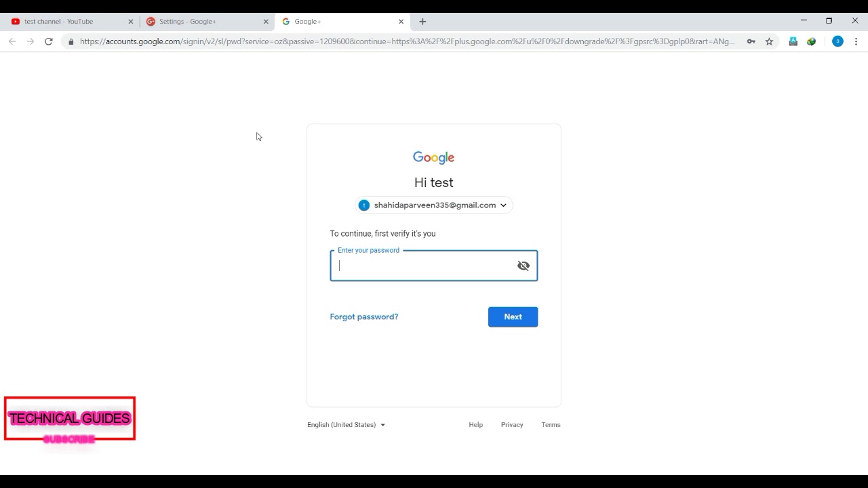The image size is (868, 488).
Task: Click the Next button
Action: [513, 317]
